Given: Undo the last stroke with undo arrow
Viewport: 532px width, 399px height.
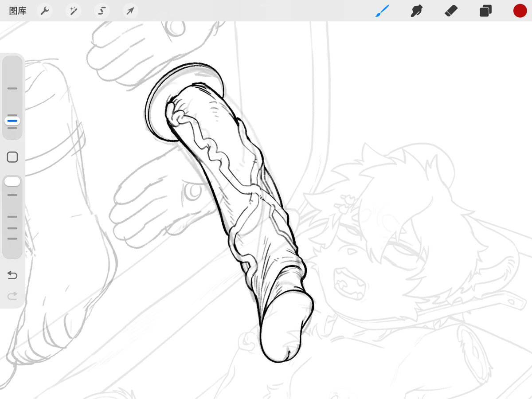Looking at the screenshot, I should (12, 275).
